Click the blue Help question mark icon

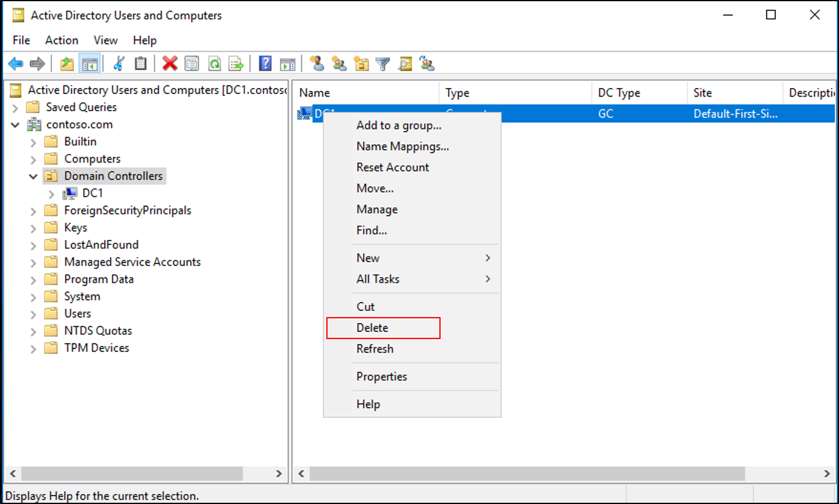click(x=265, y=64)
